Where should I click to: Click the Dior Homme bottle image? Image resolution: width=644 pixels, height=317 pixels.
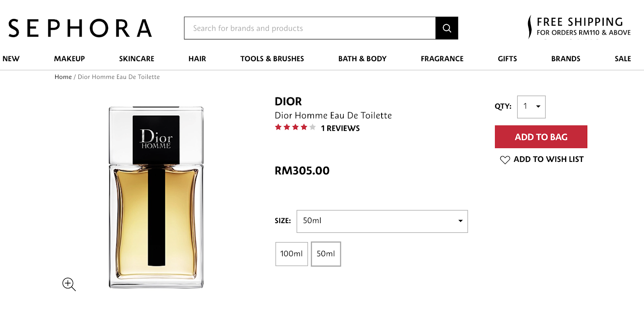click(156, 197)
